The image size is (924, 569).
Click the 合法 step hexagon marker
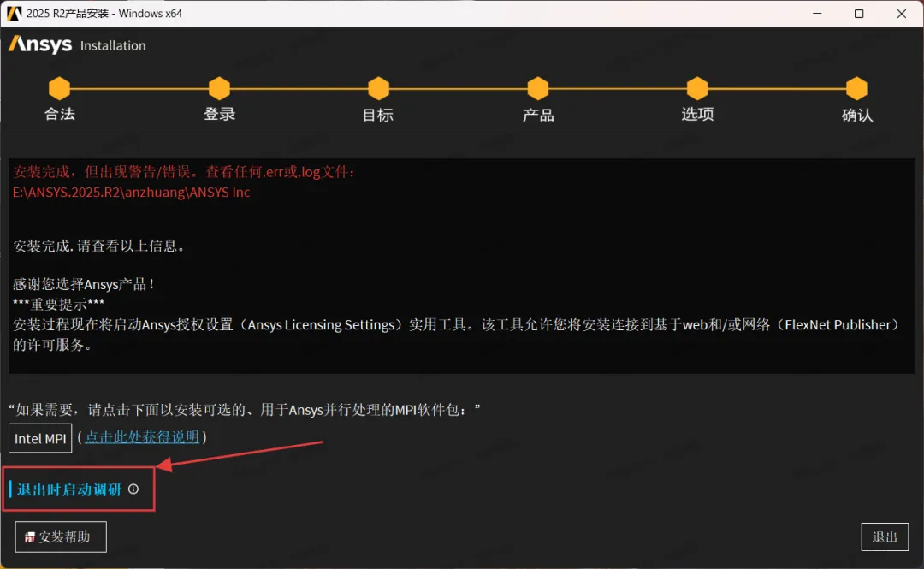click(x=60, y=88)
